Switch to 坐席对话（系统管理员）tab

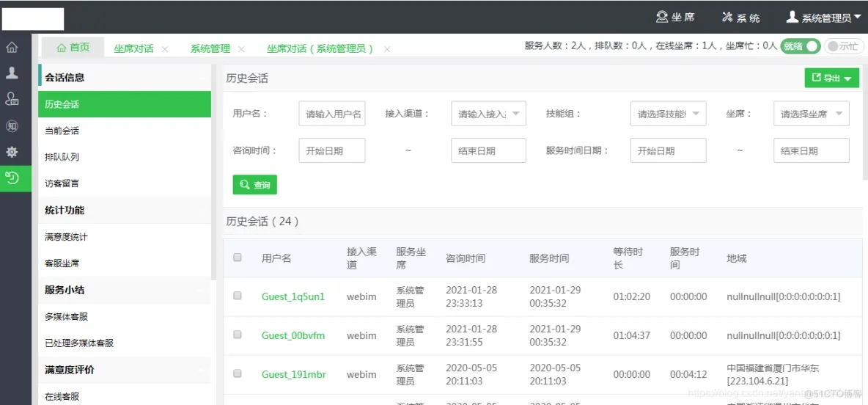[320, 48]
